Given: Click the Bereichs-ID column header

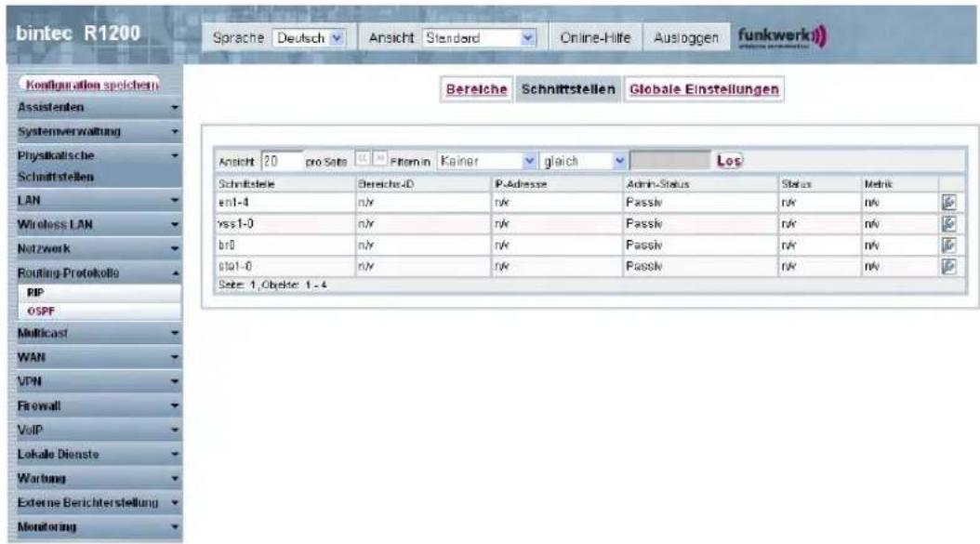Looking at the screenshot, I should click(386, 184).
